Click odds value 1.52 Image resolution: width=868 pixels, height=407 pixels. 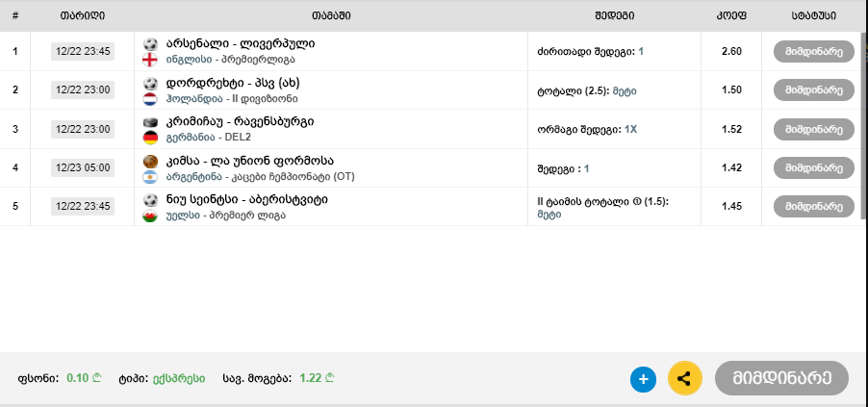pos(731,129)
